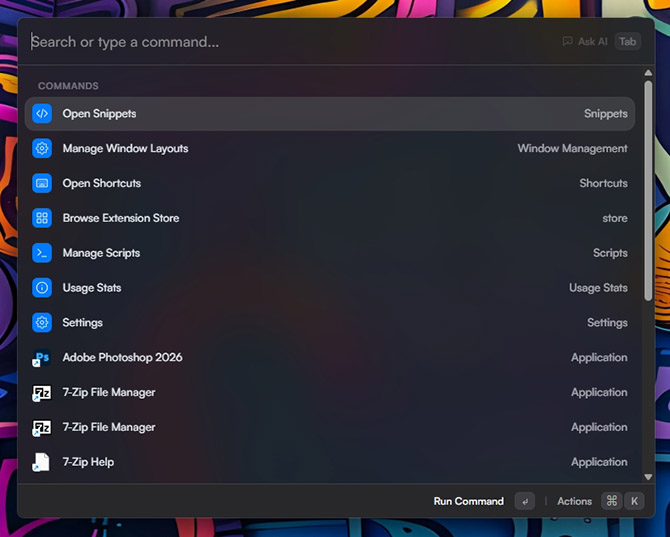Click the COMMANDS section header

click(68, 86)
